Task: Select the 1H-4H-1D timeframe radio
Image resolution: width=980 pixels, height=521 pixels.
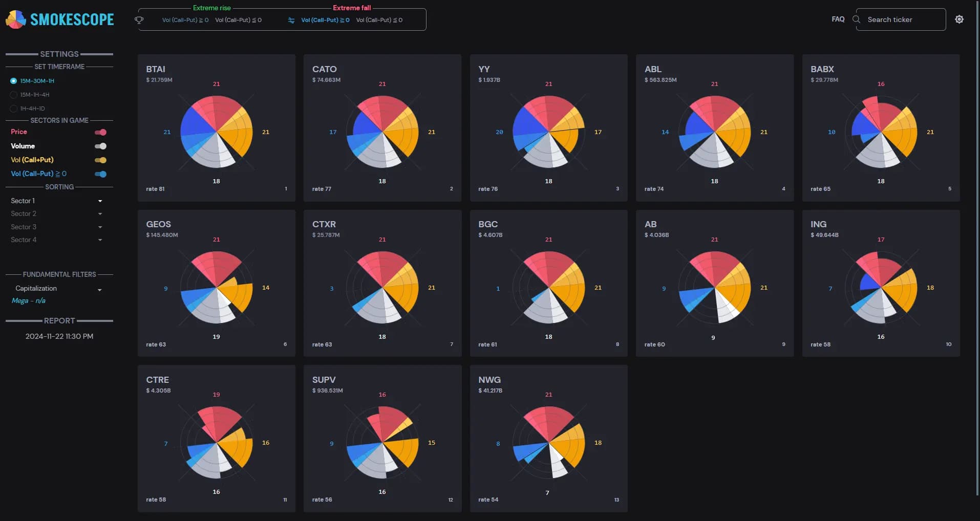Action: pos(13,108)
